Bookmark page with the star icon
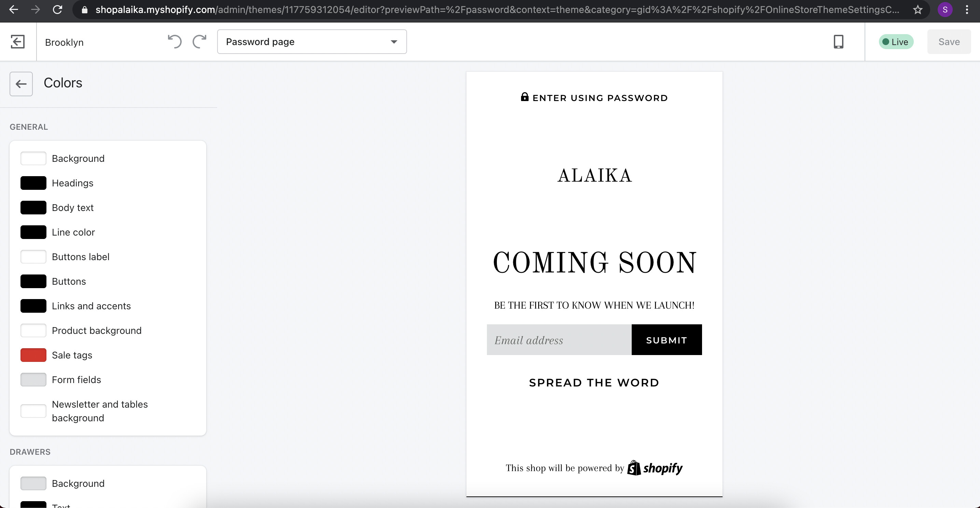 point(918,10)
